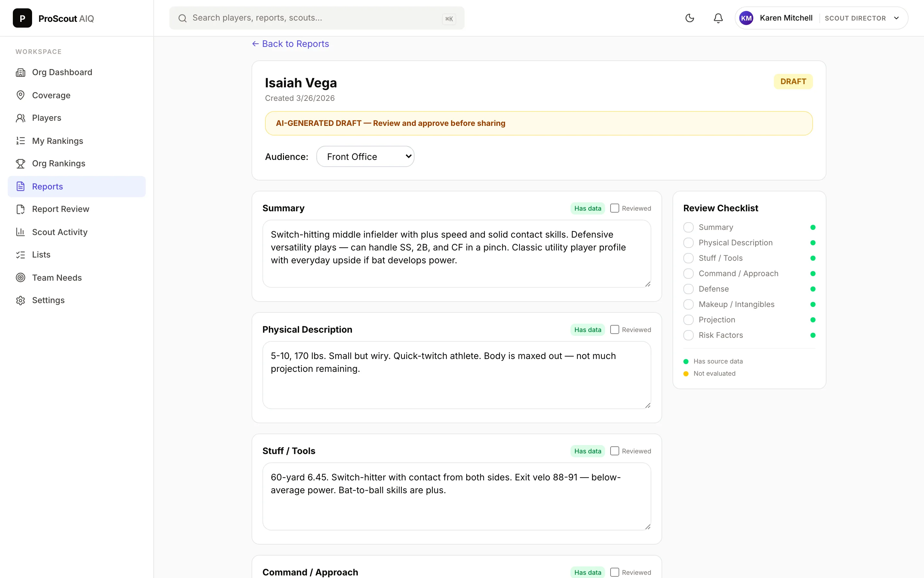Image resolution: width=924 pixels, height=578 pixels.
Task: Click the SCOUT DIRECTOR role label
Action: [855, 18]
